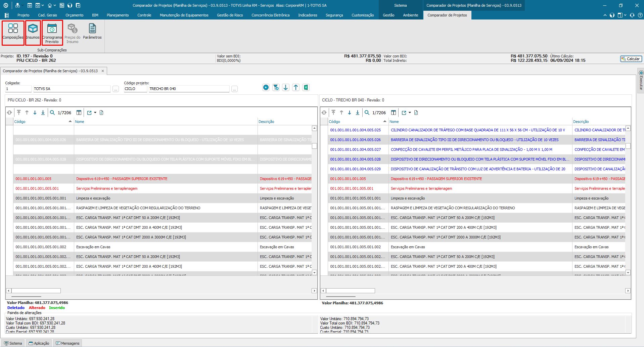644x347 pixels.
Task: Open Cronograma Previsto comparison
Action: 52,33
